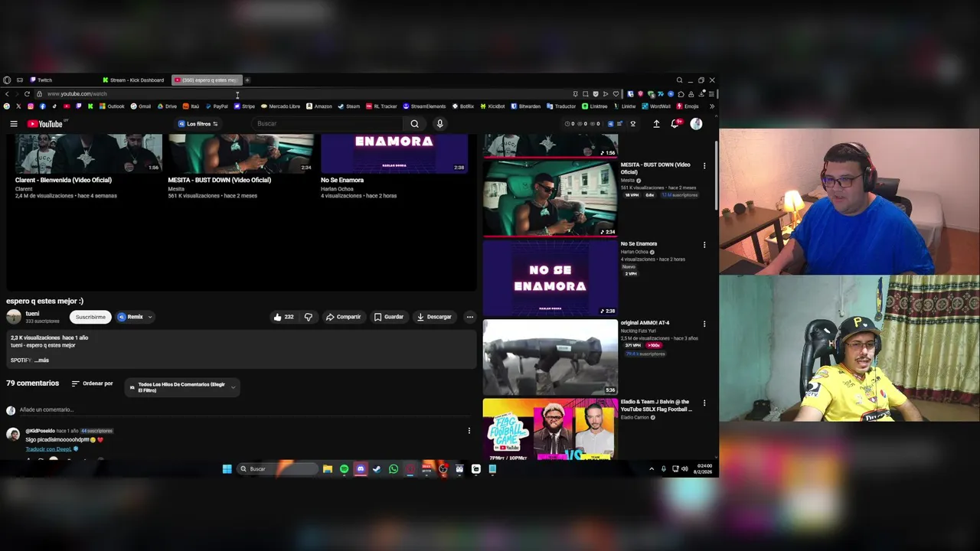Open the Harlan Ochoa channel under No Se Enamora
Screen dimensions: 980x551
635,252
